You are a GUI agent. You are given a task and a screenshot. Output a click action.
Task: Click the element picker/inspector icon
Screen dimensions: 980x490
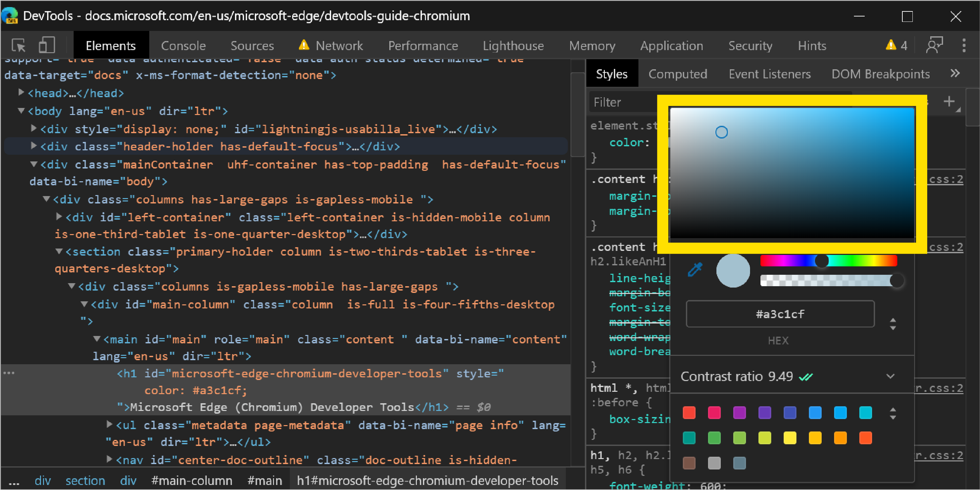pyautogui.click(x=19, y=46)
